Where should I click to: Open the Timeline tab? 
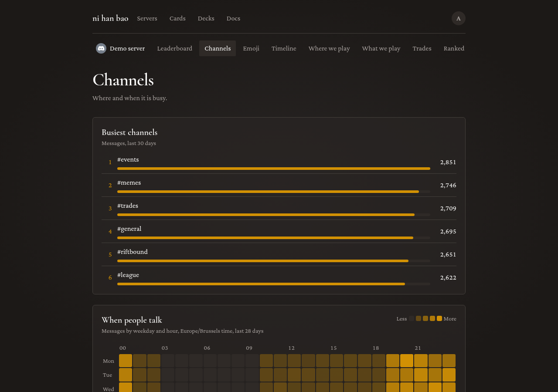284,48
